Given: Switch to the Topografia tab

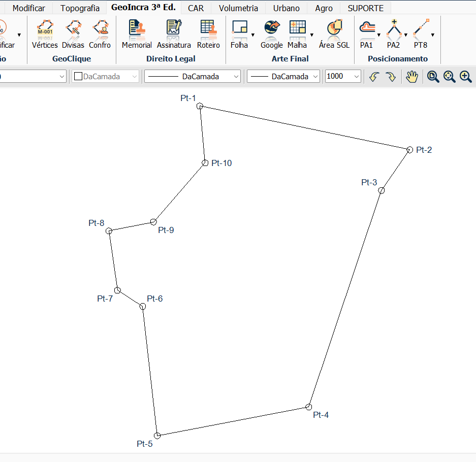Looking at the screenshot, I should tap(80, 8).
